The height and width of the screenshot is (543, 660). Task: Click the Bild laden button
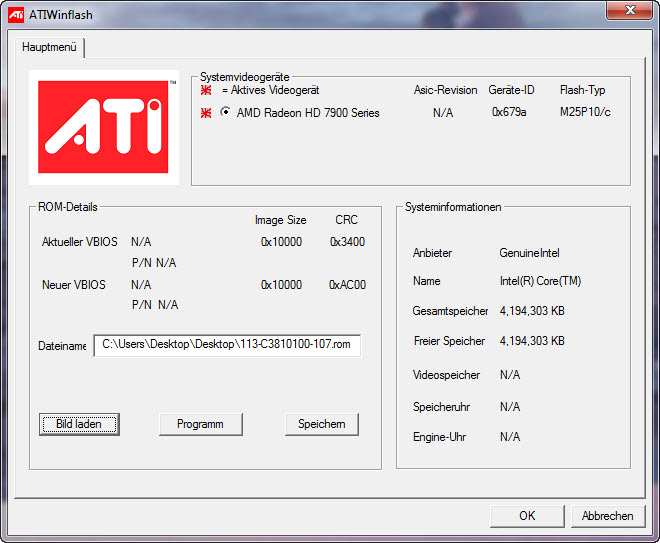pyautogui.click(x=79, y=424)
